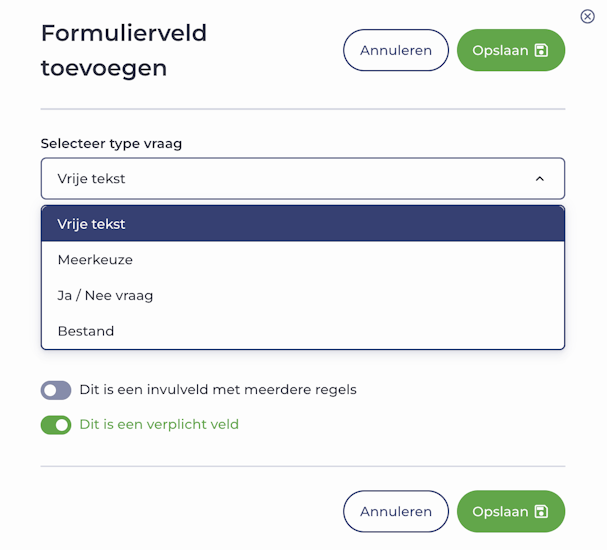The image size is (607, 550).
Task: Pick the 'Ja / Nee vraag' option
Action: point(106,296)
